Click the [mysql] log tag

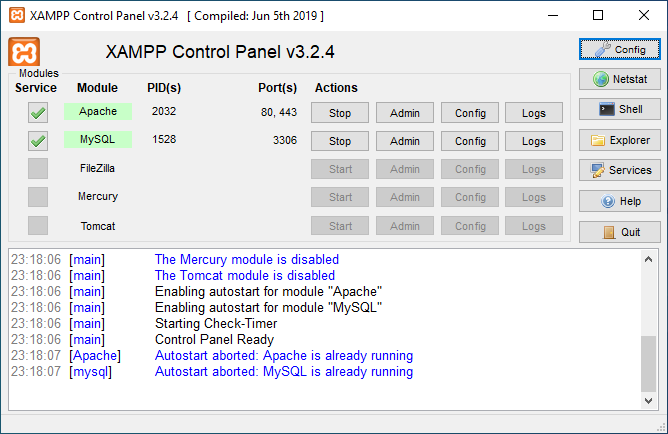90,372
